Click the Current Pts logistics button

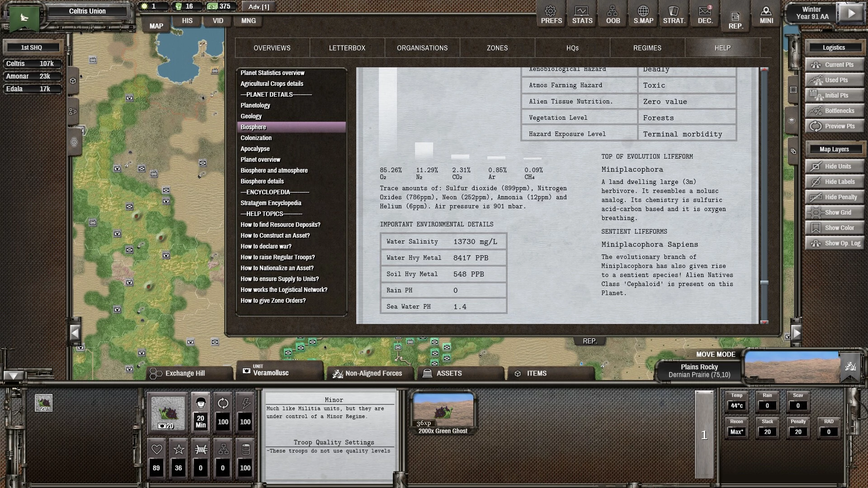[x=835, y=65]
